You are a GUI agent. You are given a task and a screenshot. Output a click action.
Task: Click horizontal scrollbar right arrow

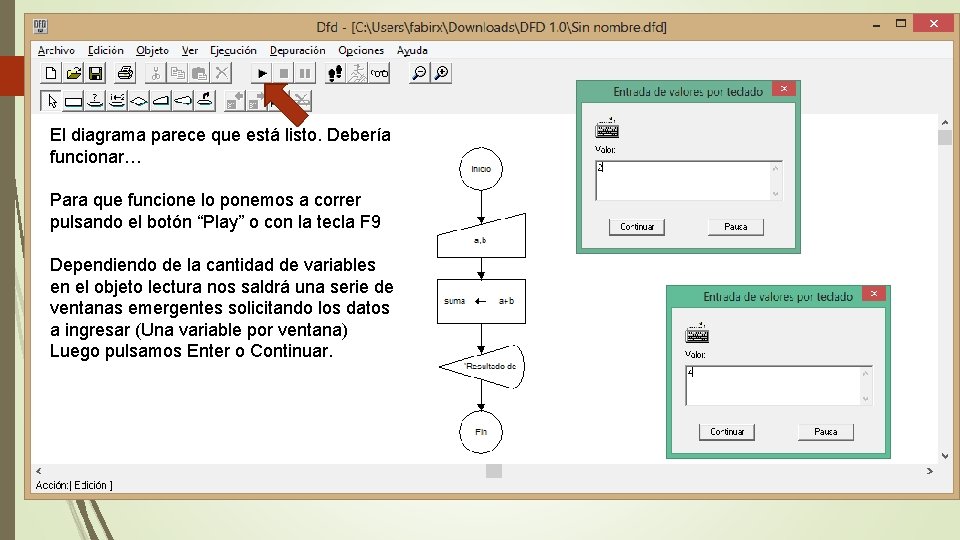(929, 471)
